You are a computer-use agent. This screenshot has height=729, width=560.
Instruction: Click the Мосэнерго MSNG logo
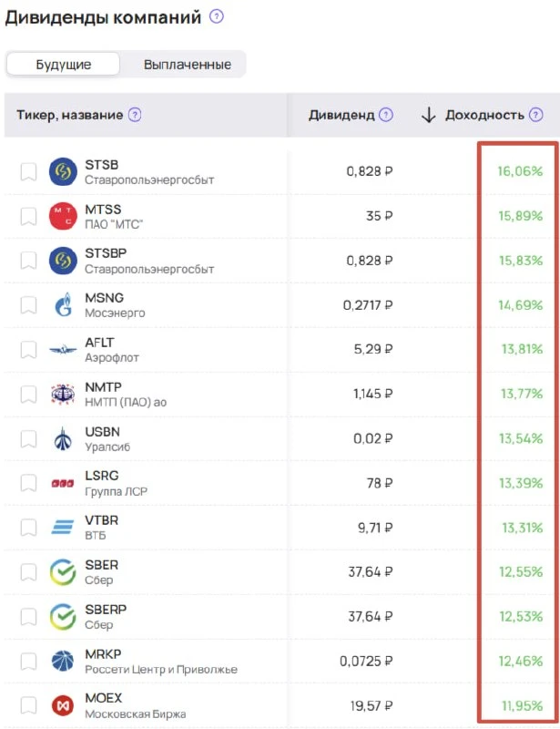click(63, 305)
